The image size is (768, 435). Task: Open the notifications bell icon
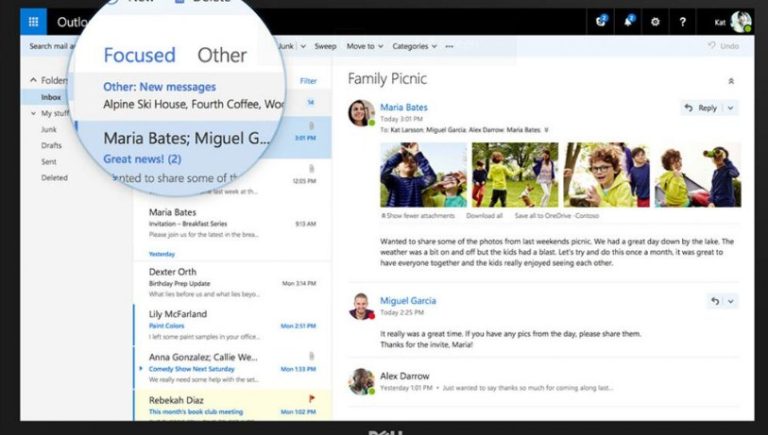630,21
